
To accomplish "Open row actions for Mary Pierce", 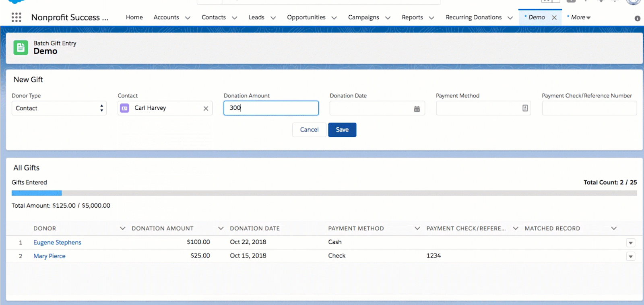I will (x=631, y=256).
